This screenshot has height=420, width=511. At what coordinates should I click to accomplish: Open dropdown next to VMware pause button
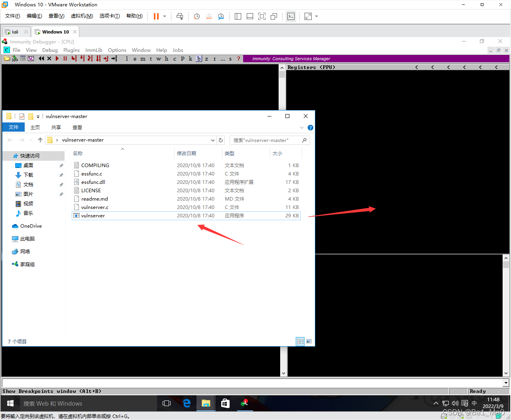coord(165,16)
